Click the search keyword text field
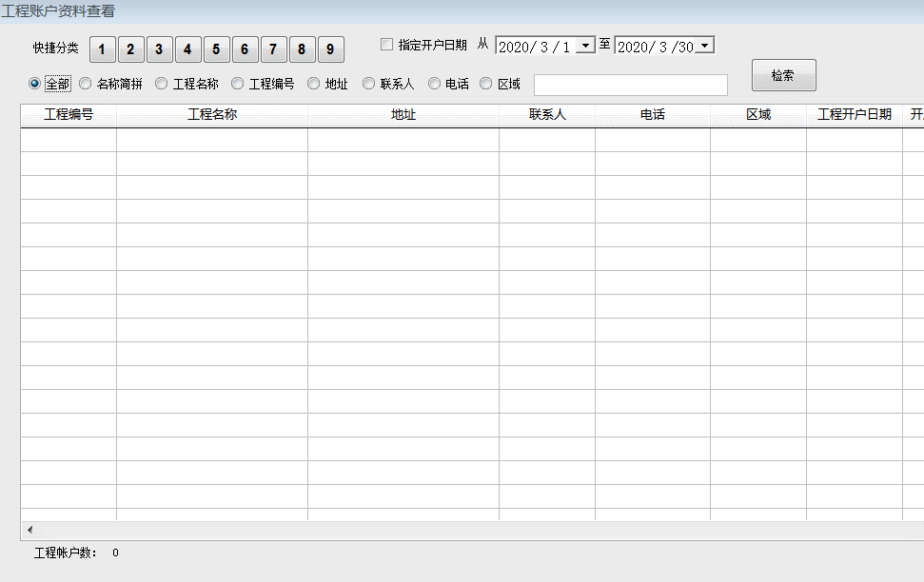The width and height of the screenshot is (924, 582). pos(630,86)
